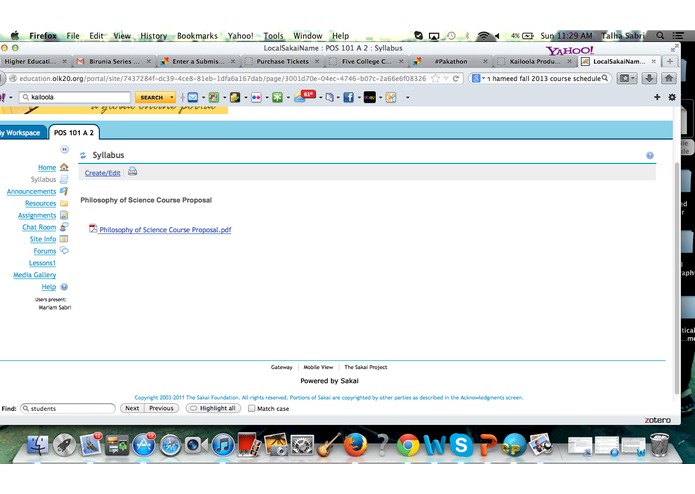695x494 pixels.
Task: Open the Bookmarks menu
Action: click(197, 36)
